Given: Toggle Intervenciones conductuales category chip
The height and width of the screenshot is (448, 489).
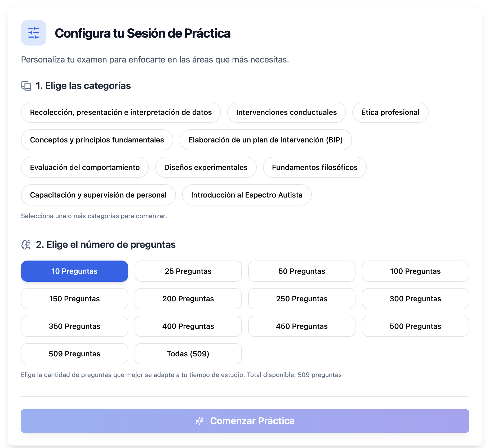Looking at the screenshot, I should click(x=286, y=112).
